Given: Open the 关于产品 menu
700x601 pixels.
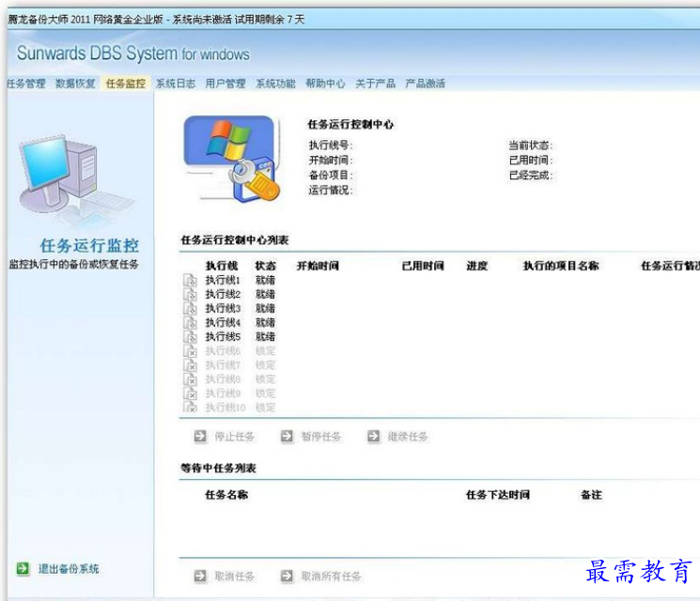Looking at the screenshot, I should click(376, 84).
